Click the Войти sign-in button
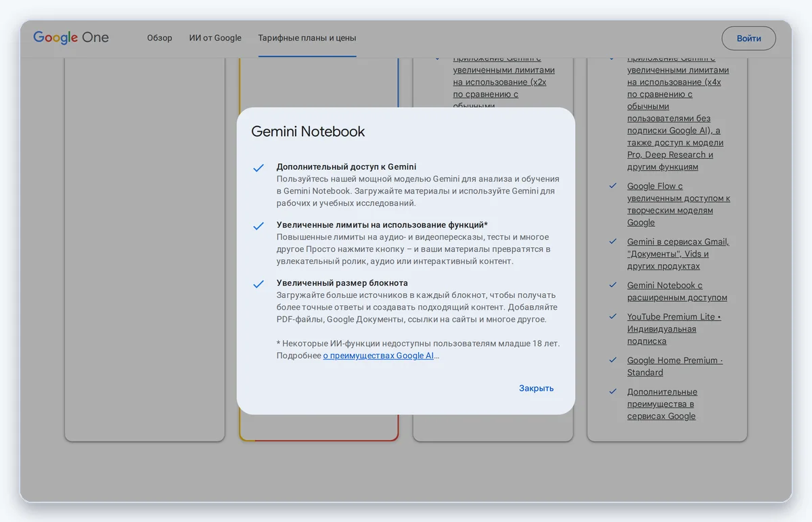This screenshot has height=522, width=812. click(749, 39)
